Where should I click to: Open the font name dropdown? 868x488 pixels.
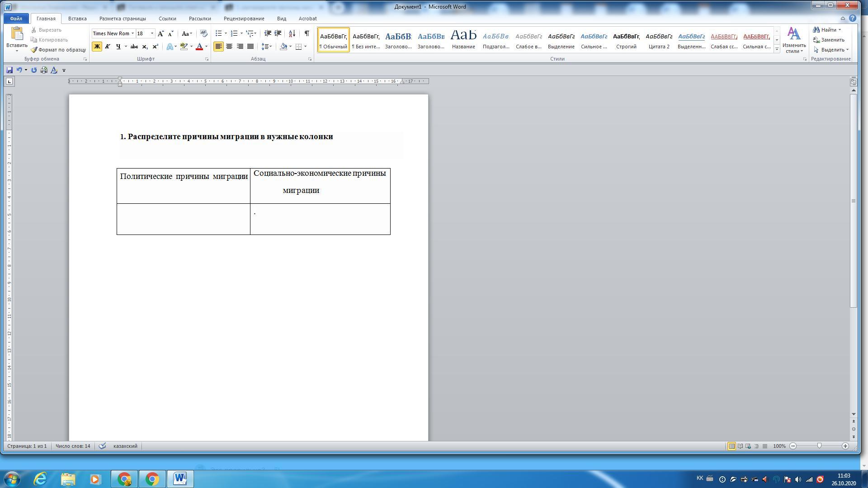pos(132,33)
